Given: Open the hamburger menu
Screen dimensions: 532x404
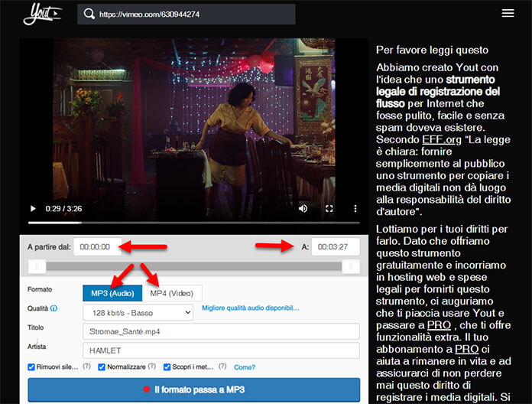Looking at the screenshot, I should [x=508, y=13].
